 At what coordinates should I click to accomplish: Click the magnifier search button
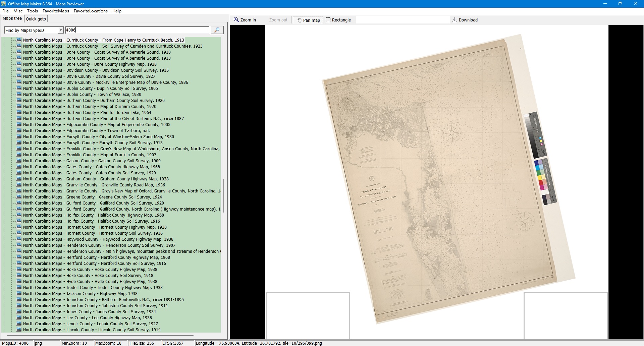point(217,30)
